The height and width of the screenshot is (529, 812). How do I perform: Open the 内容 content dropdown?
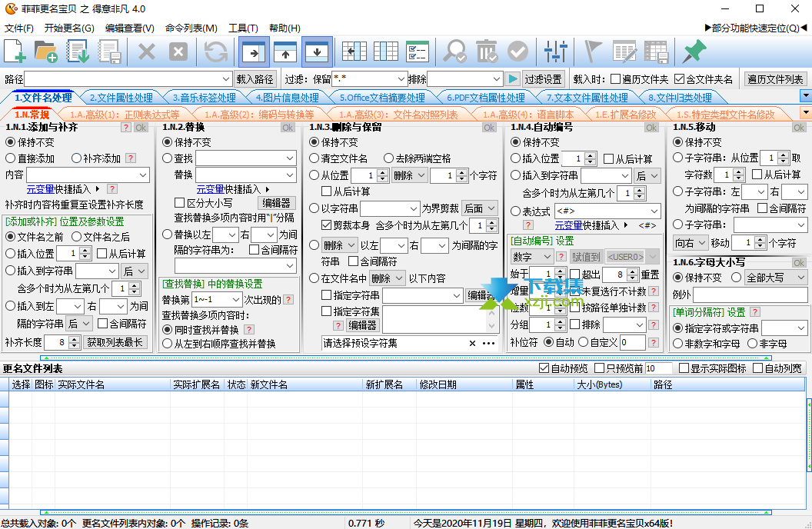[143, 175]
